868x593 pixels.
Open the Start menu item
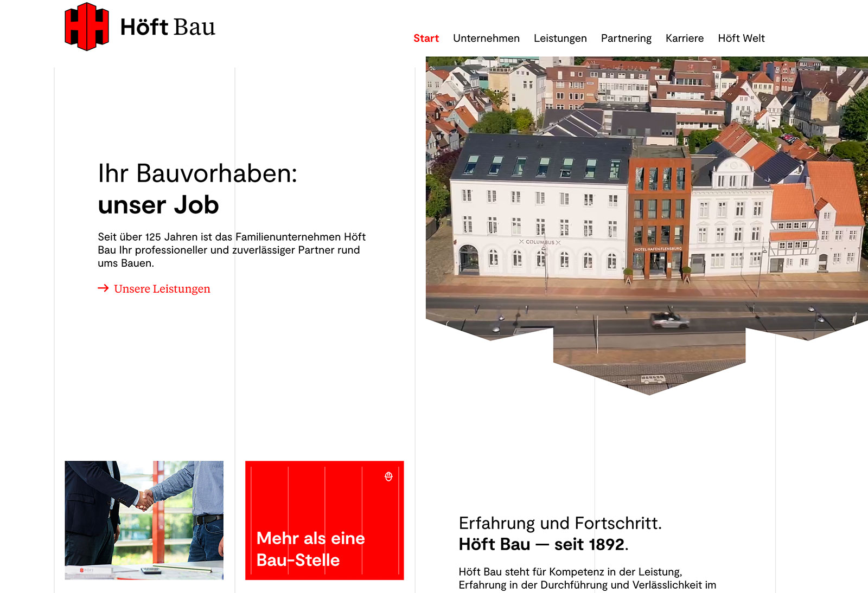[x=426, y=38]
